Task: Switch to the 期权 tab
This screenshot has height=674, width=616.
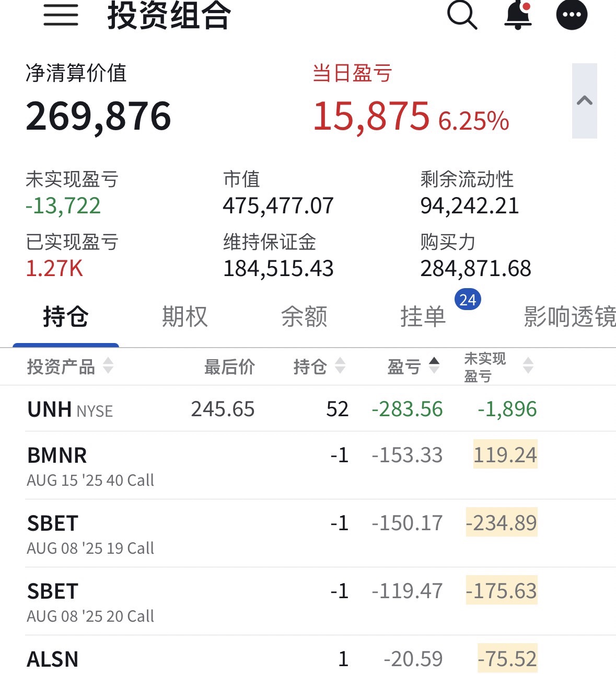Action: click(185, 317)
